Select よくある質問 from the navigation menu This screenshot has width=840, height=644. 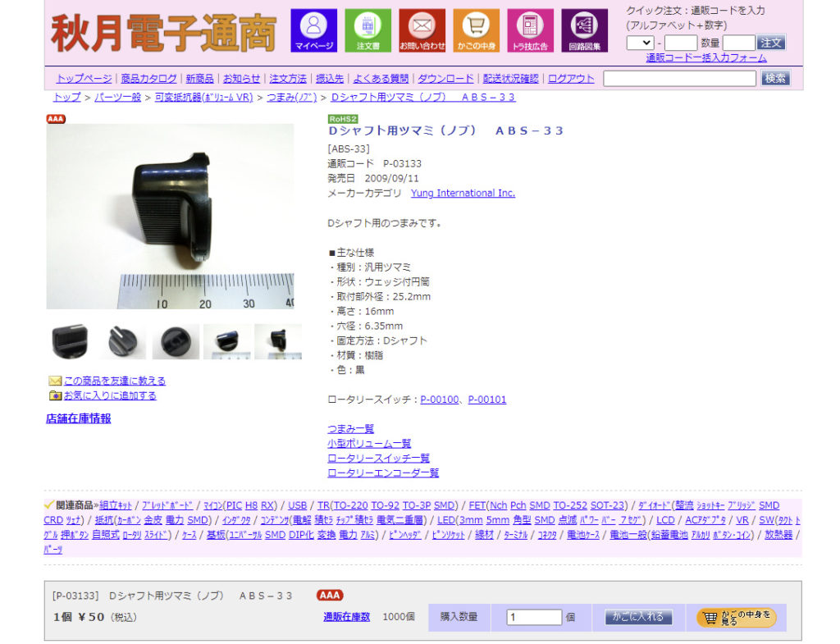click(x=381, y=79)
